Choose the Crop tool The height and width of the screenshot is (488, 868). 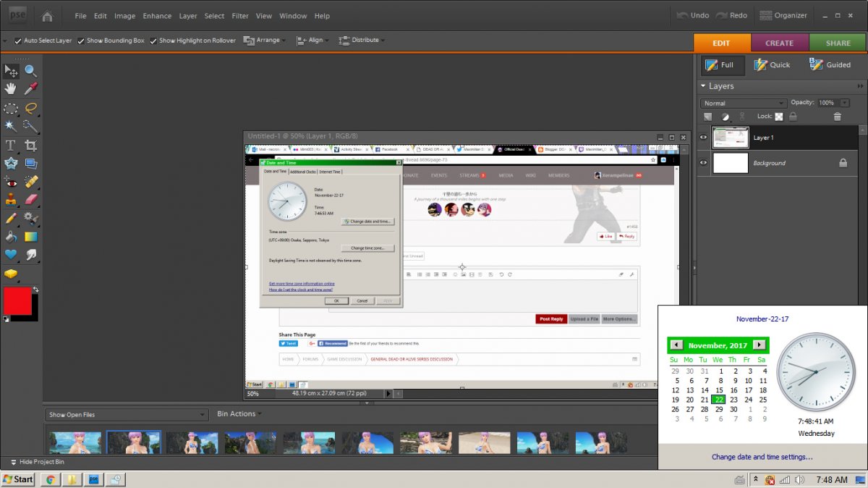click(x=31, y=146)
